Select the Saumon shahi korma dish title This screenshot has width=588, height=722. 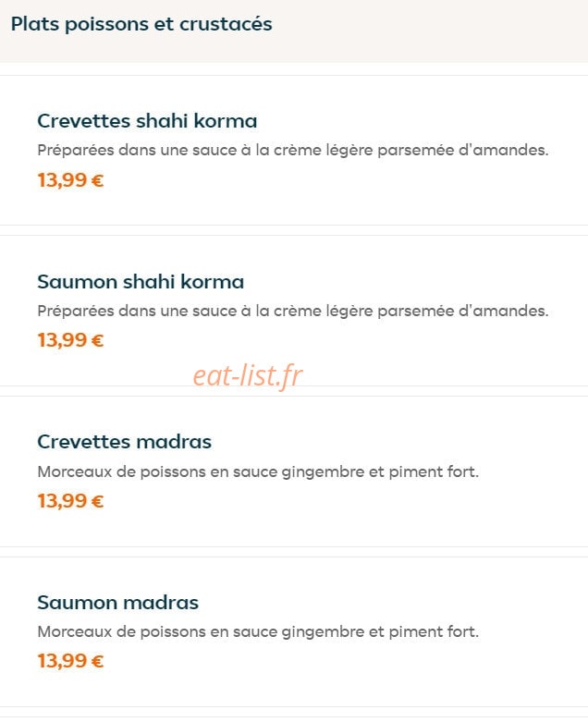pos(141,282)
